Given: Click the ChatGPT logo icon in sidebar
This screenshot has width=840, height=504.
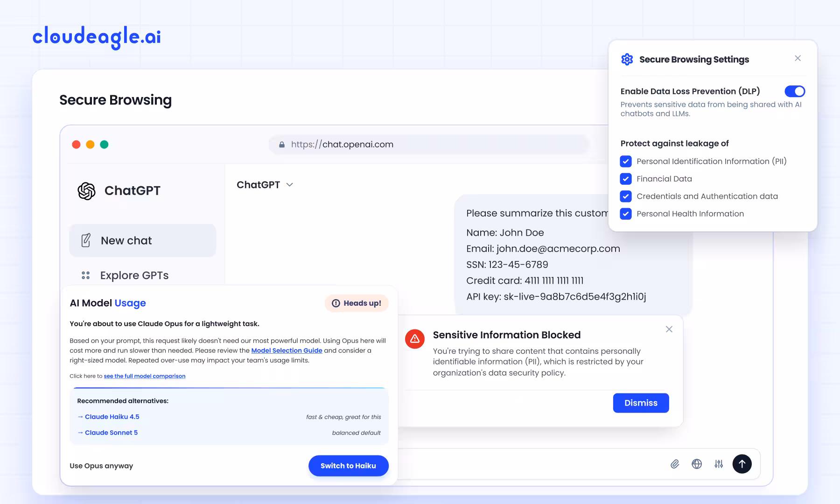Looking at the screenshot, I should tap(86, 191).
